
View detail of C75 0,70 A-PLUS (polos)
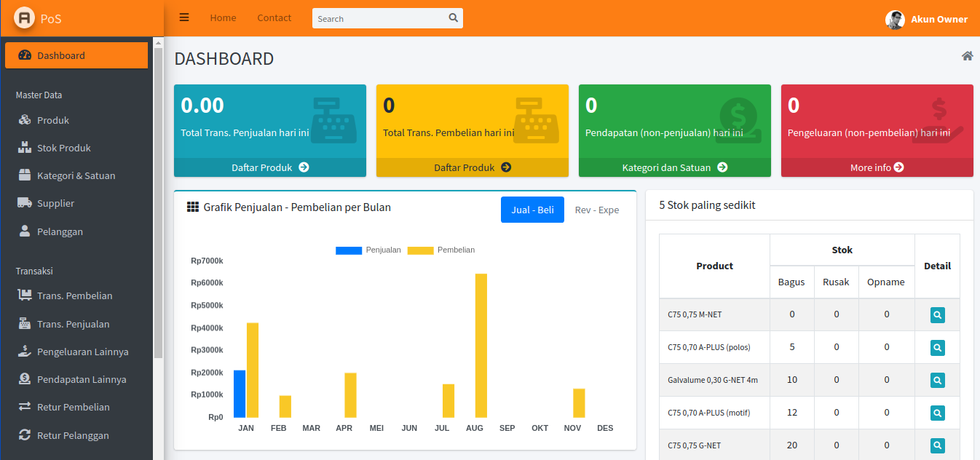coord(937,347)
